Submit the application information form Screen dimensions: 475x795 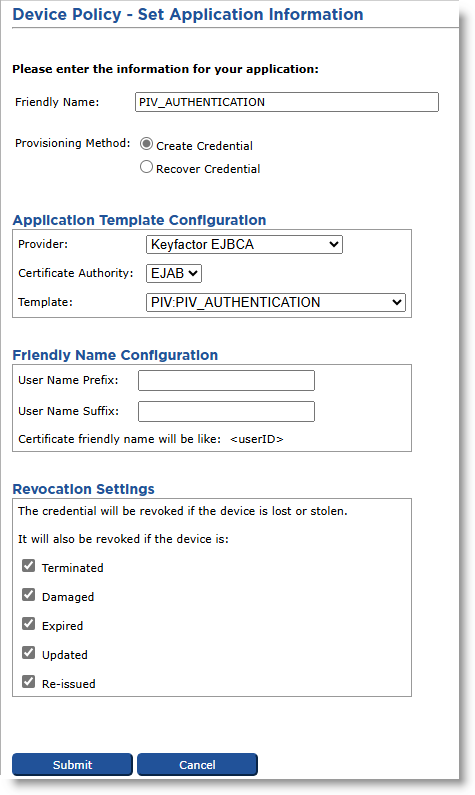[72, 765]
